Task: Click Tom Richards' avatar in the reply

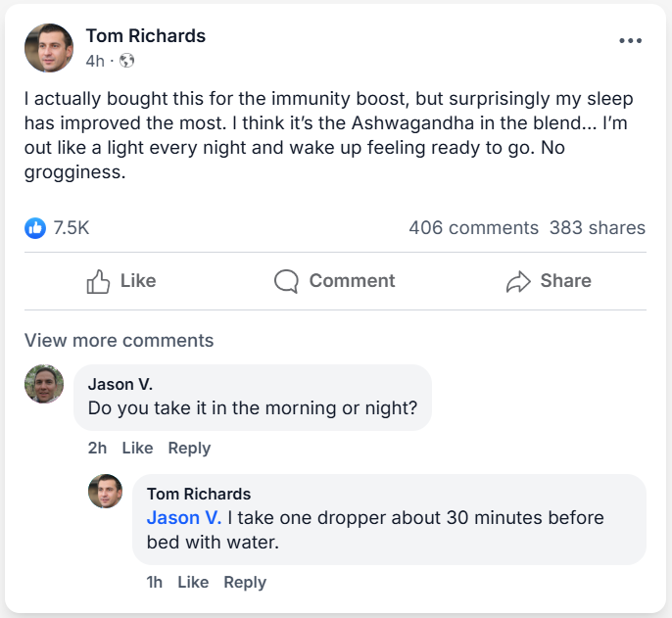Action: 106,491
